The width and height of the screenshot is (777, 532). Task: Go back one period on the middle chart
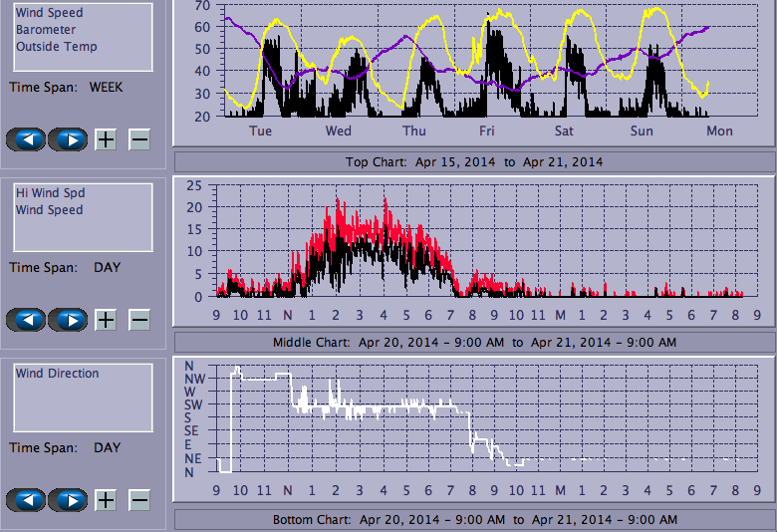click(27, 320)
